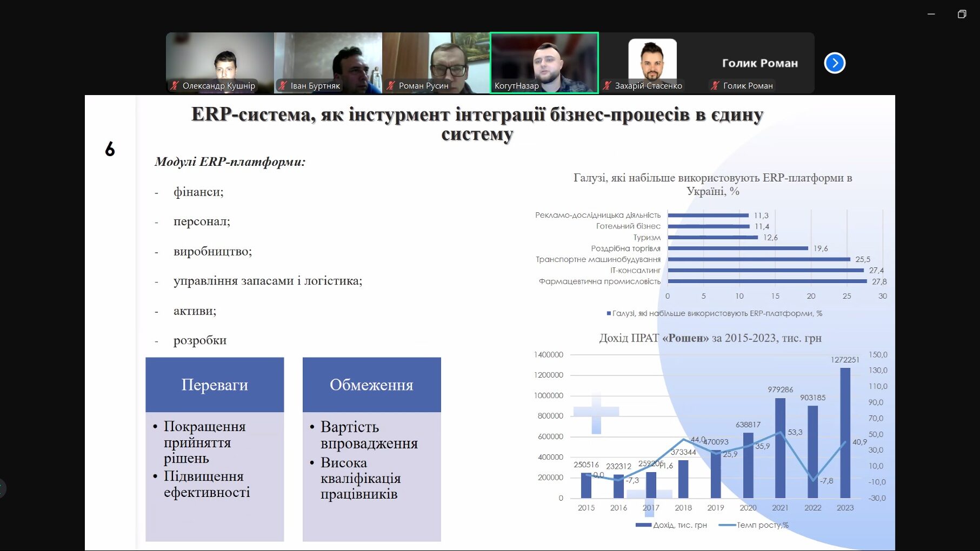Click the next participants arrow button
Viewport: 980px width, 551px height.
coord(835,63)
